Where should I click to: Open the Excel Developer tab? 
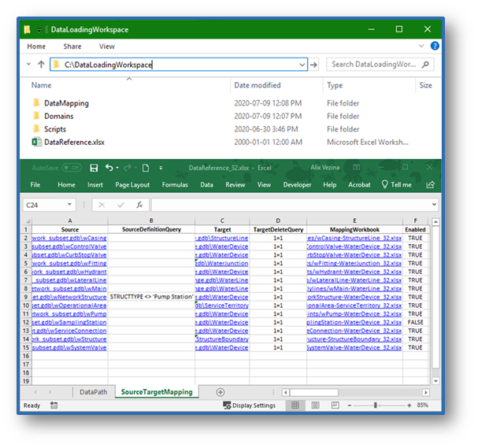tap(297, 185)
